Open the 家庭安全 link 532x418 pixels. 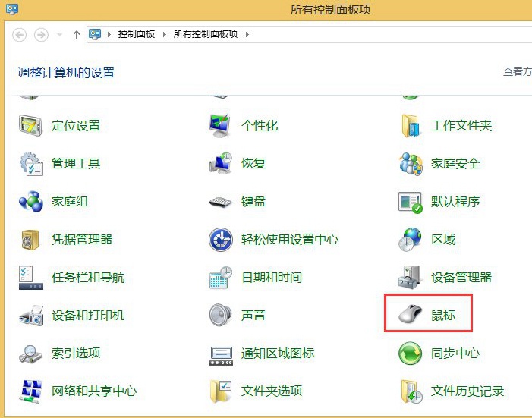pos(455,164)
